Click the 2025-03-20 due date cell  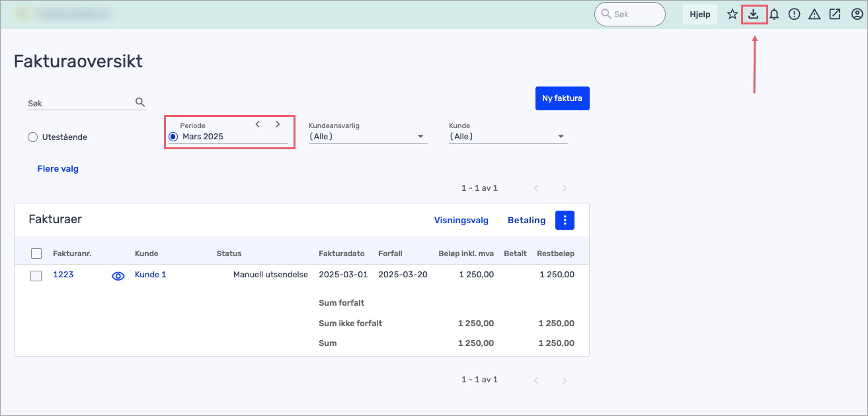tap(403, 275)
